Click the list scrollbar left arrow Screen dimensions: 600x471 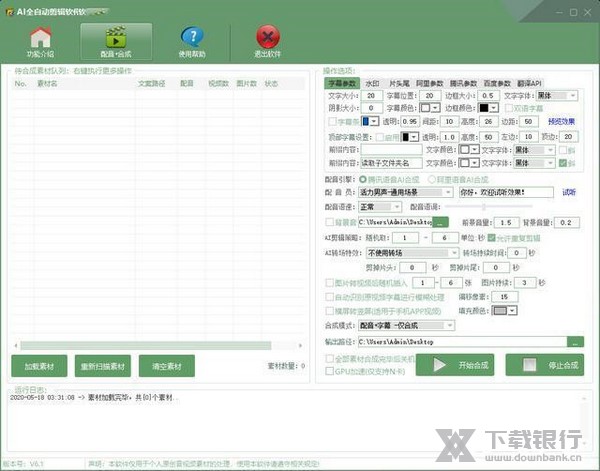point(16,346)
